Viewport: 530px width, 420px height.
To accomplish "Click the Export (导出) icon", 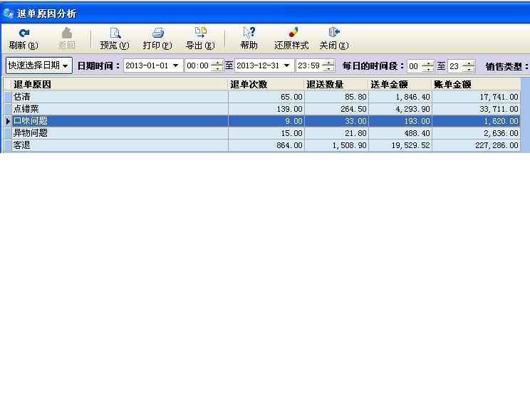I will (x=200, y=33).
